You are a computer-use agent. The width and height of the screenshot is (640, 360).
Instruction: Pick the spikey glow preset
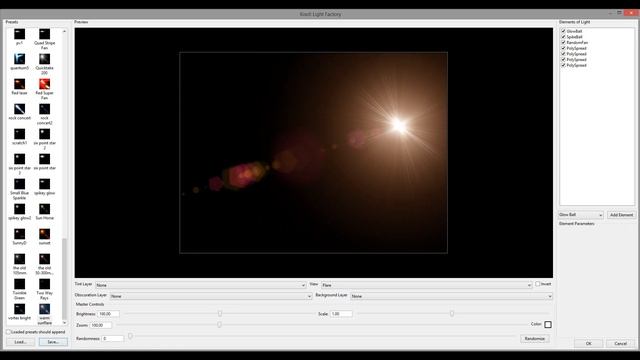click(x=44, y=184)
